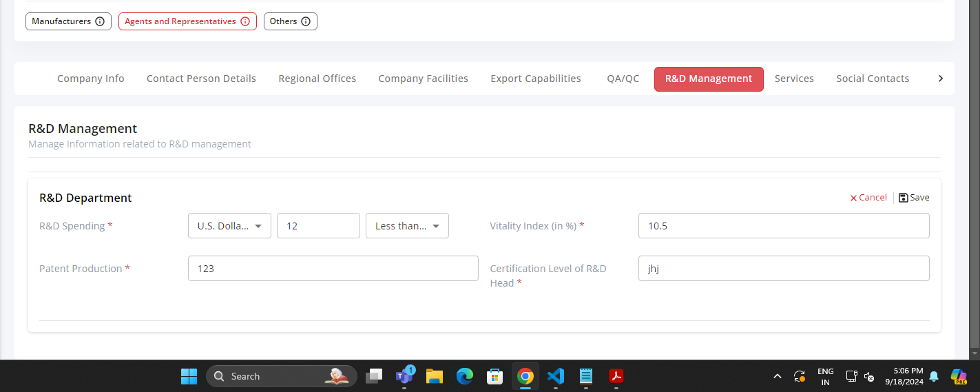Go to QA/QC tab

pyautogui.click(x=623, y=79)
